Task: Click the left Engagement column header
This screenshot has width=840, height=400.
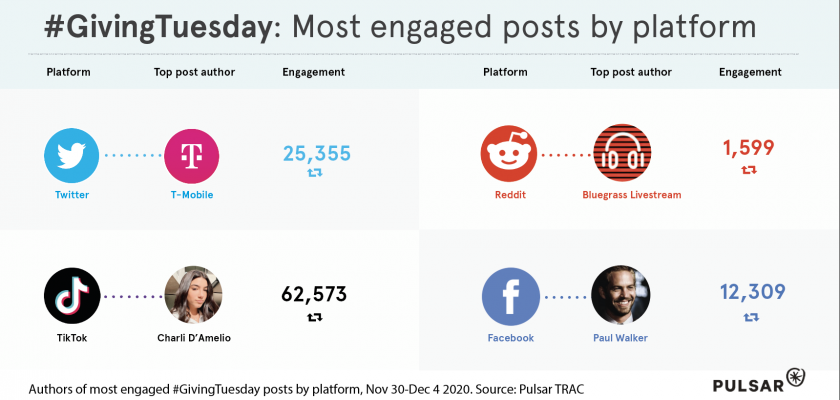Action: point(313,72)
